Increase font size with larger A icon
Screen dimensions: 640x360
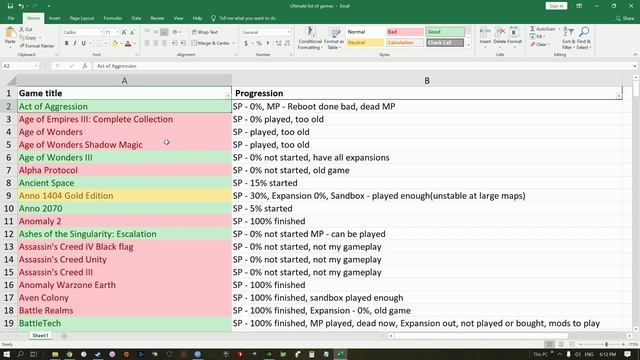point(124,32)
